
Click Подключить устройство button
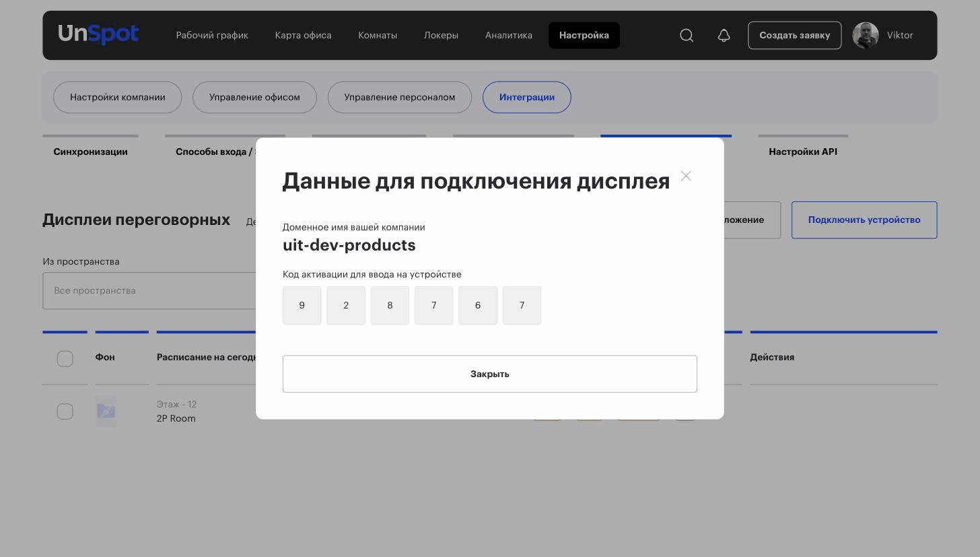864,220
